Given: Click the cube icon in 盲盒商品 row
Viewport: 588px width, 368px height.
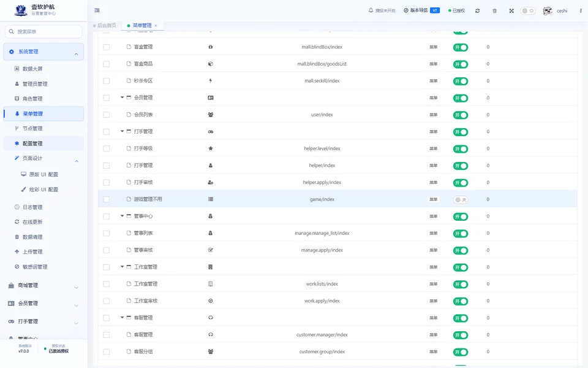Looking at the screenshot, I should pyautogui.click(x=210, y=64).
